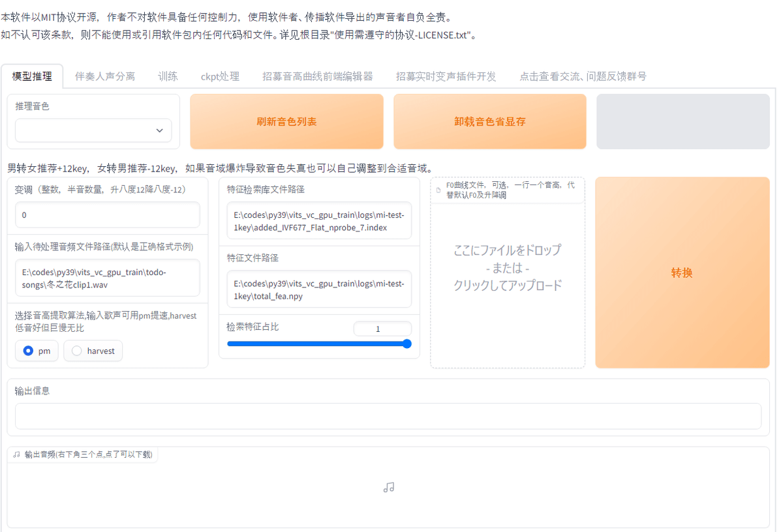Click the 特征检索库文件路径 input field
The image size is (783, 532).
(319, 220)
